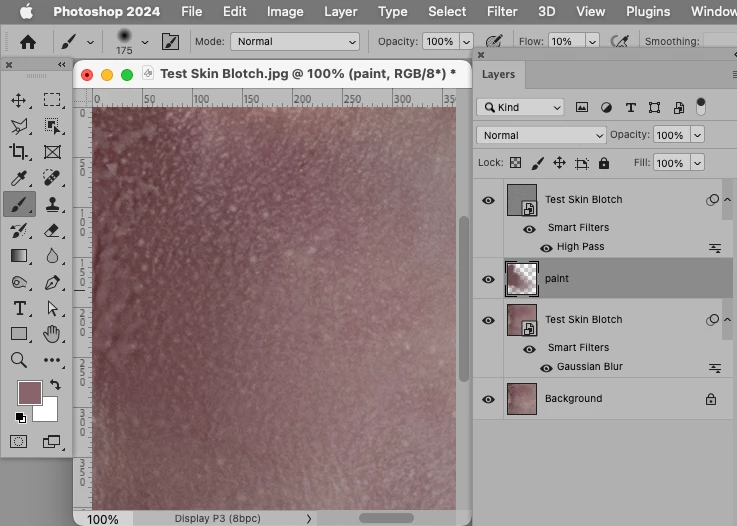
Task: Select the Dodge tool
Action: (19, 282)
